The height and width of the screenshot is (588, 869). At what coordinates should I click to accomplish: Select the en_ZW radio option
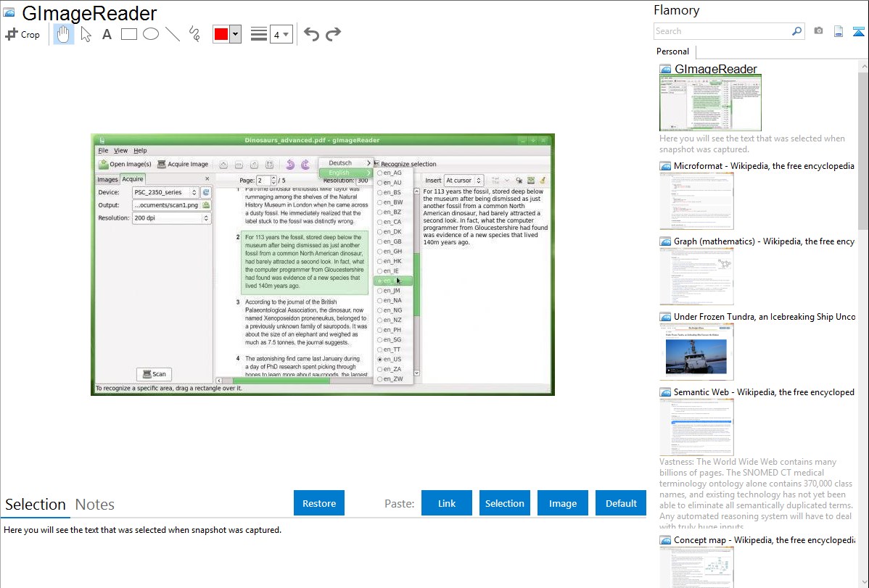(390, 379)
